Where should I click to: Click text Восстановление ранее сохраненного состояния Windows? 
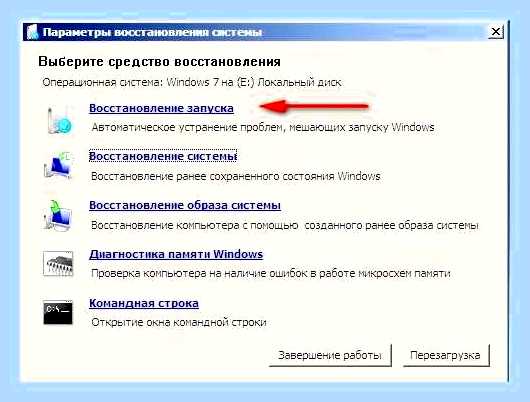click(x=236, y=176)
